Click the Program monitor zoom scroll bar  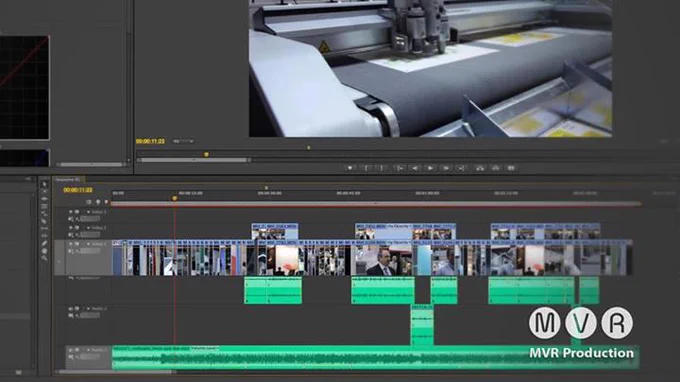[194, 160]
